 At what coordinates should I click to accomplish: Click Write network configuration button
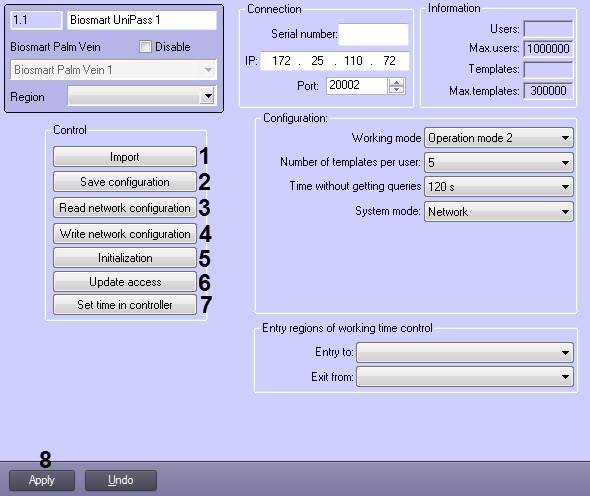point(125,234)
